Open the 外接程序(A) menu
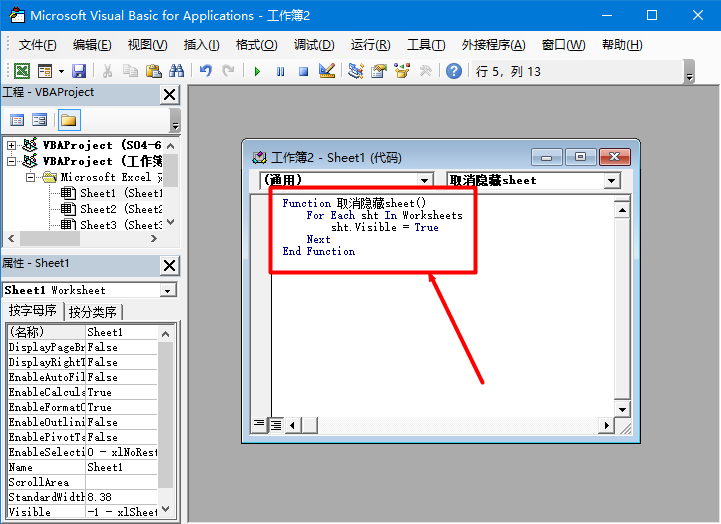The height and width of the screenshot is (524, 721). [493, 45]
